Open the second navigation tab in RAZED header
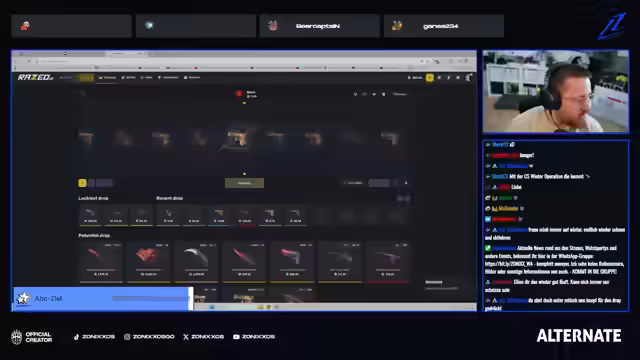Screen dimensions: 640x360 click(129, 78)
